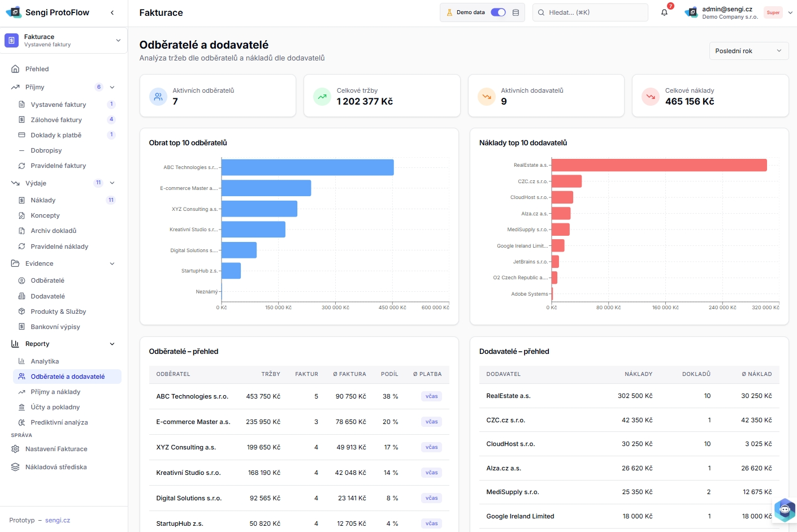Viewport: 797px width, 532px height.
Task: Open the chatbot assistant icon
Action: tap(785, 510)
